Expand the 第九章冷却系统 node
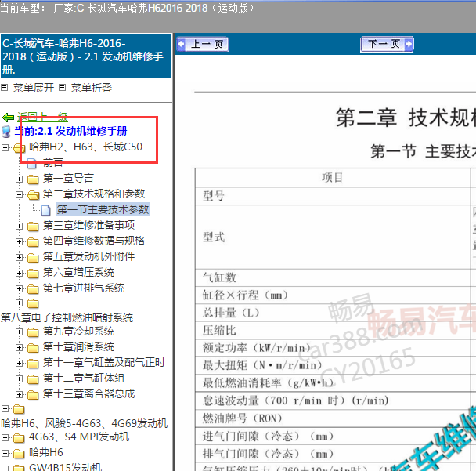Viewport: 476px width, 471px height. [x=19, y=332]
